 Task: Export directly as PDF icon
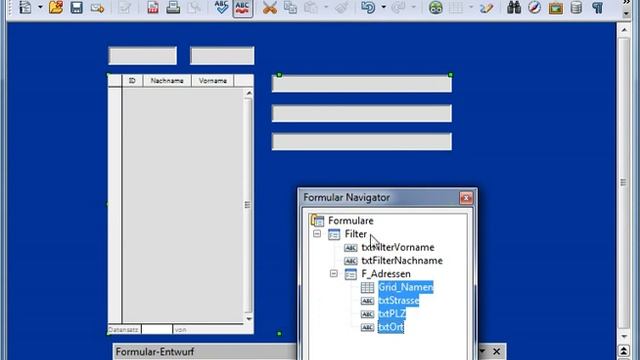153,7
